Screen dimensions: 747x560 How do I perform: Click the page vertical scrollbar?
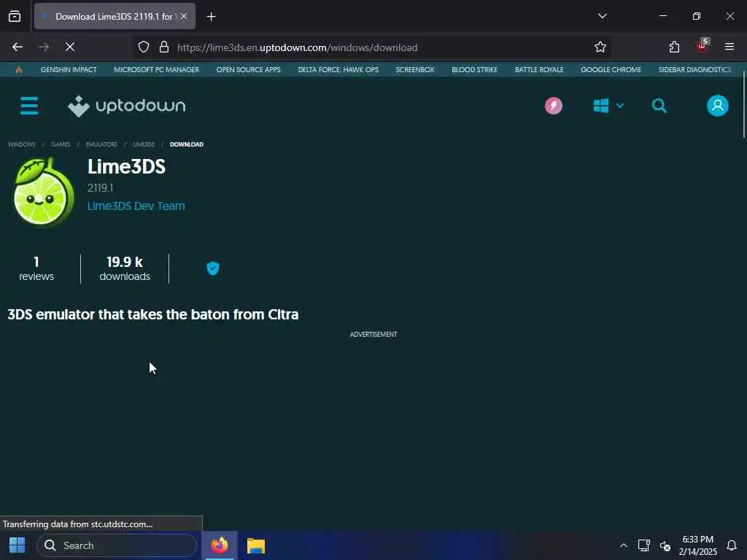pyautogui.click(x=743, y=105)
